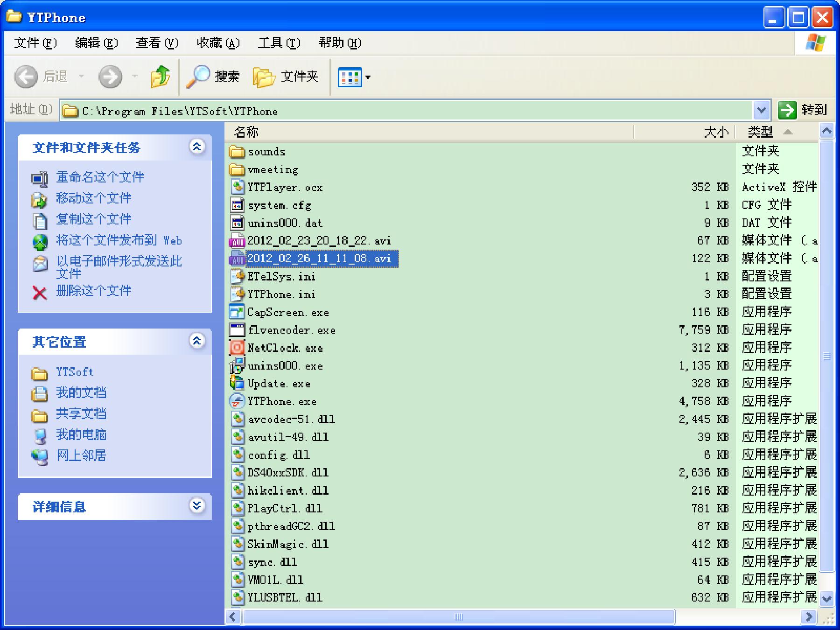Open the 查看(V) menu
This screenshot has width=840, height=630.
[x=157, y=43]
